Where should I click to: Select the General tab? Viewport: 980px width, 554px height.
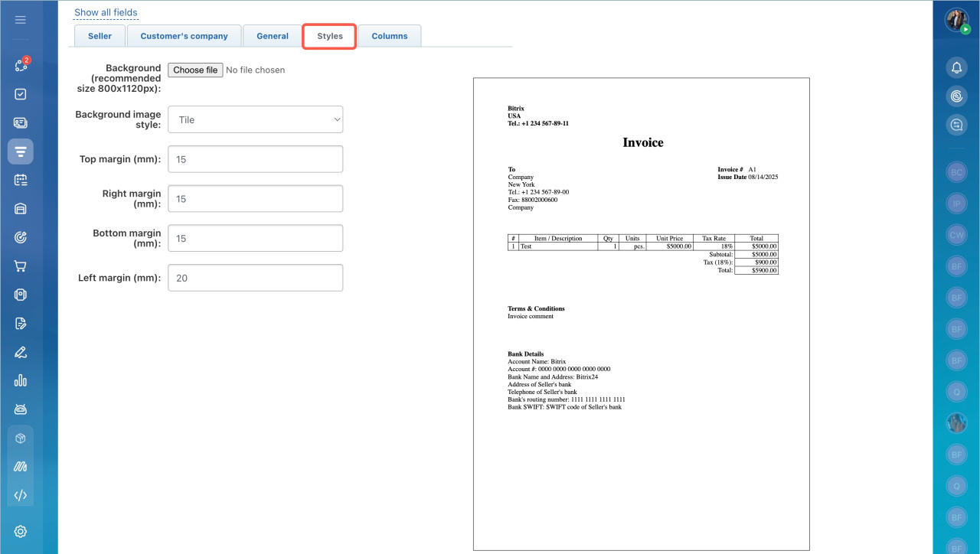(x=273, y=36)
